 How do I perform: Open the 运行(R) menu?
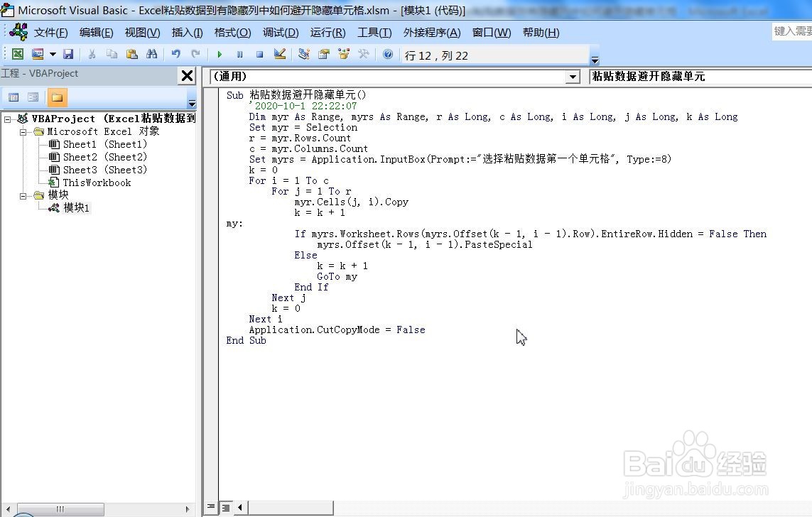click(327, 33)
